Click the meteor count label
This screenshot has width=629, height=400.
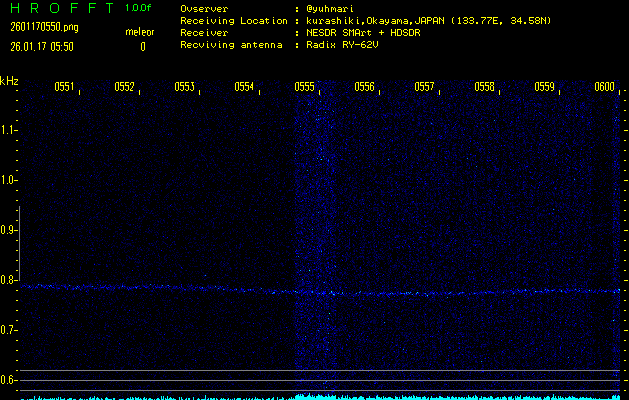click(141, 32)
